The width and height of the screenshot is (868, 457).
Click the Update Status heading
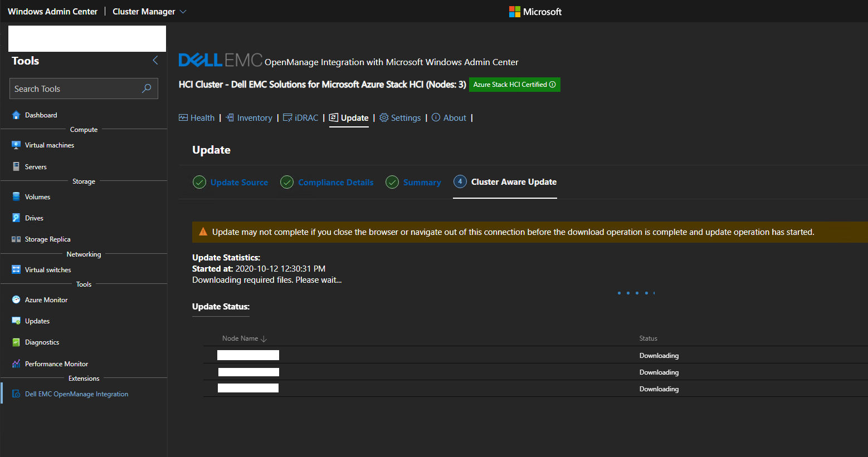pyautogui.click(x=221, y=307)
